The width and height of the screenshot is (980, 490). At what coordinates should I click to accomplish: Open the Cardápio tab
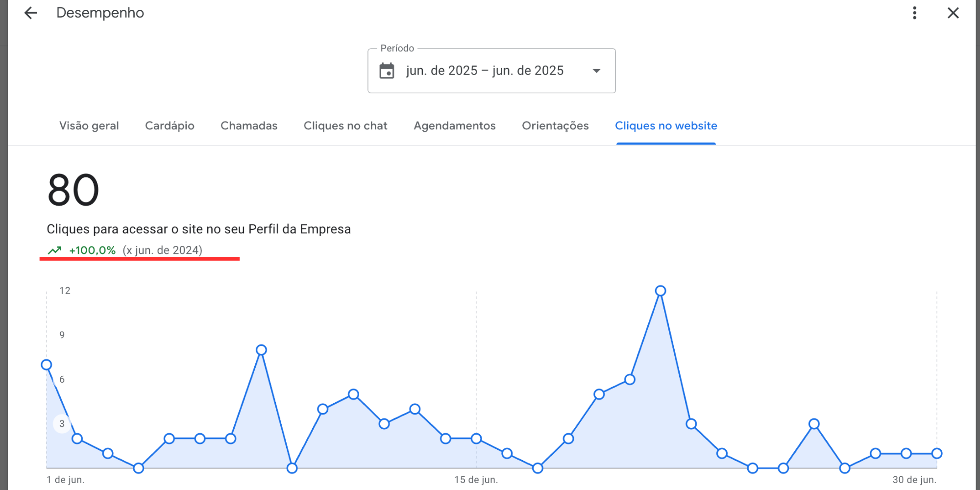[x=170, y=126]
